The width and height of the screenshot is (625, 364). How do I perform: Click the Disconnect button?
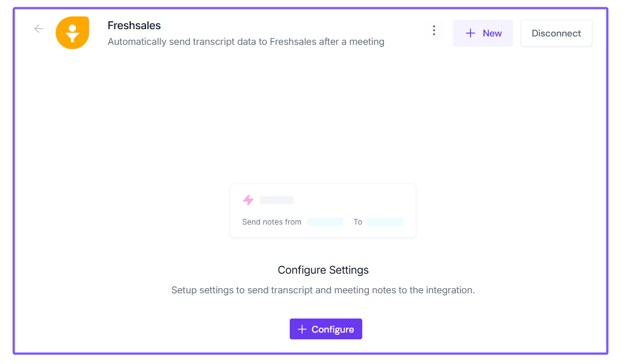tap(556, 33)
